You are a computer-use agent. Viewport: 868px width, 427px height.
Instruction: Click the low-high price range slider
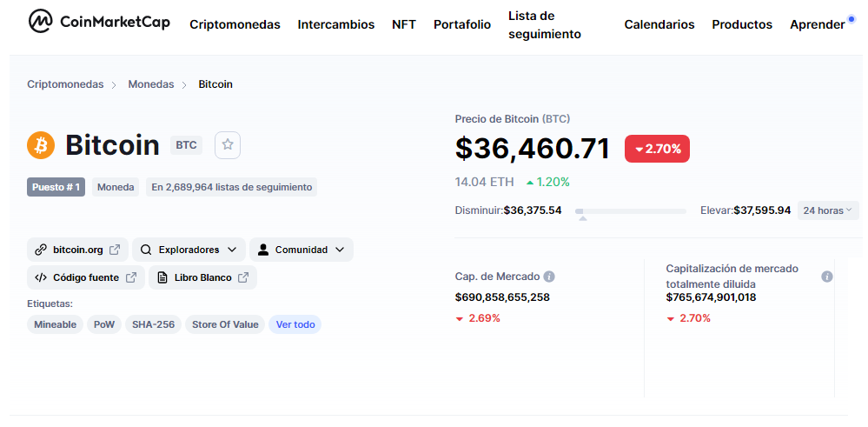630,211
